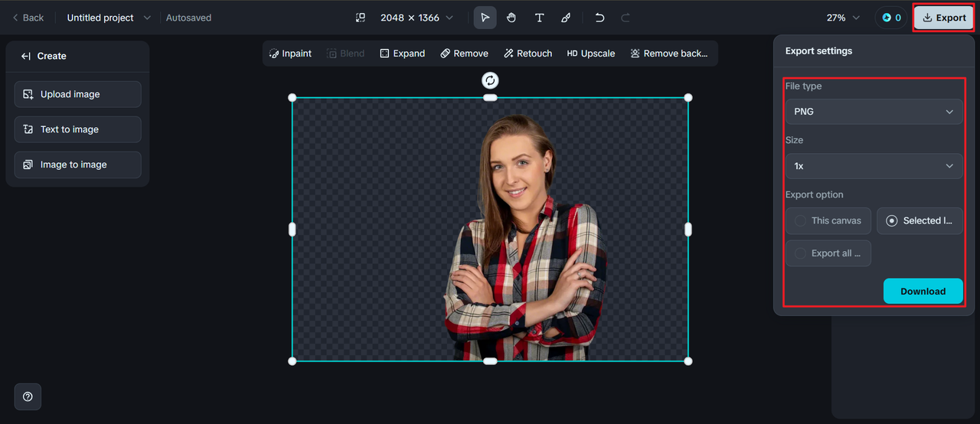Open the Untitled project name dropdown
This screenshot has width=980, height=424.
pos(109,18)
